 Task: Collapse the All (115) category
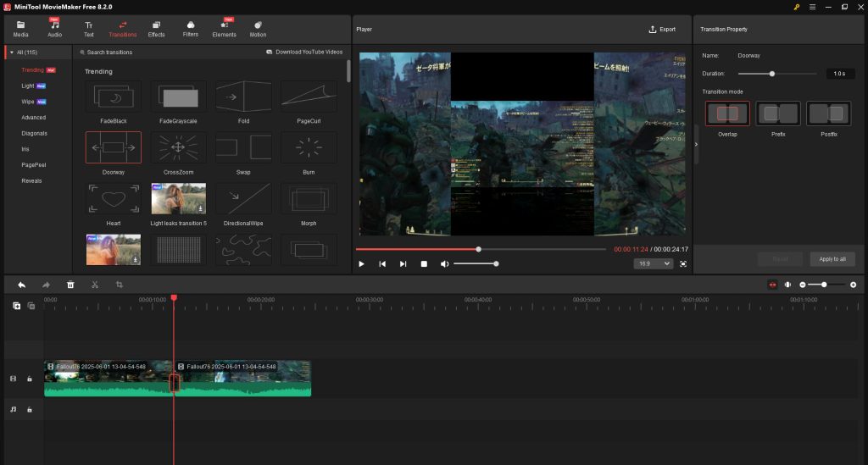pyautogui.click(x=12, y=53)
